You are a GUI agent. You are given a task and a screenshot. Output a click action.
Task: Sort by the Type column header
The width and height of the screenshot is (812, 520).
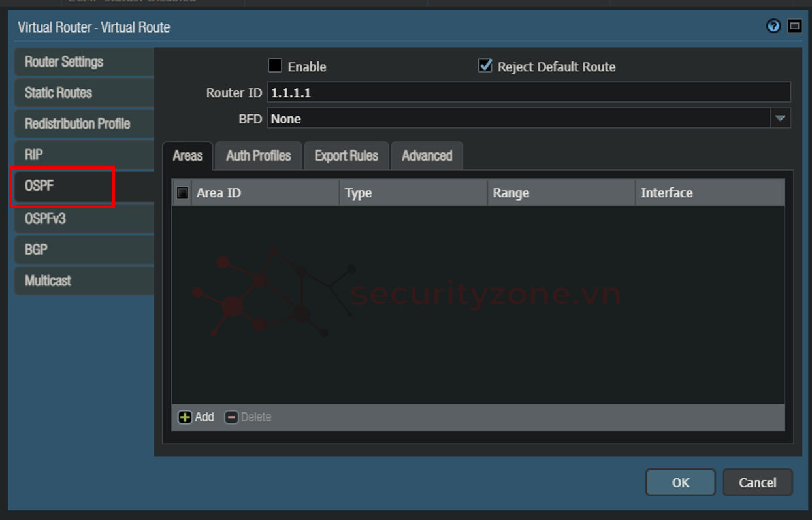pos(413,193)
